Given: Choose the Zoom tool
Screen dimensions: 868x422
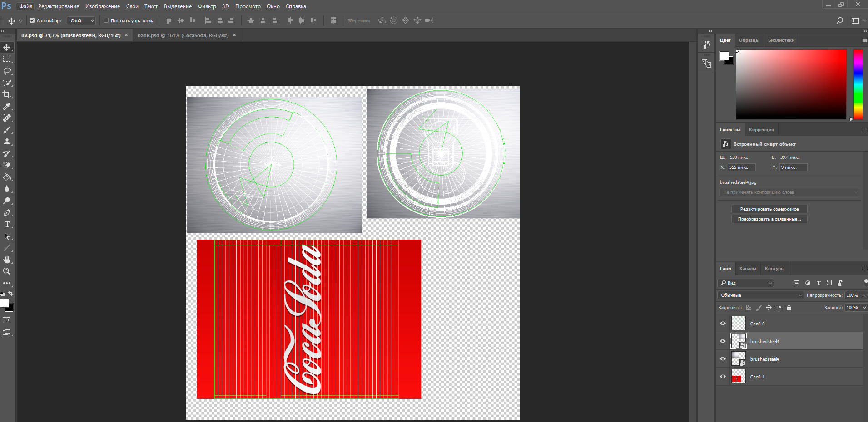Looking at the screenshot, I should [x=7, y=271].
